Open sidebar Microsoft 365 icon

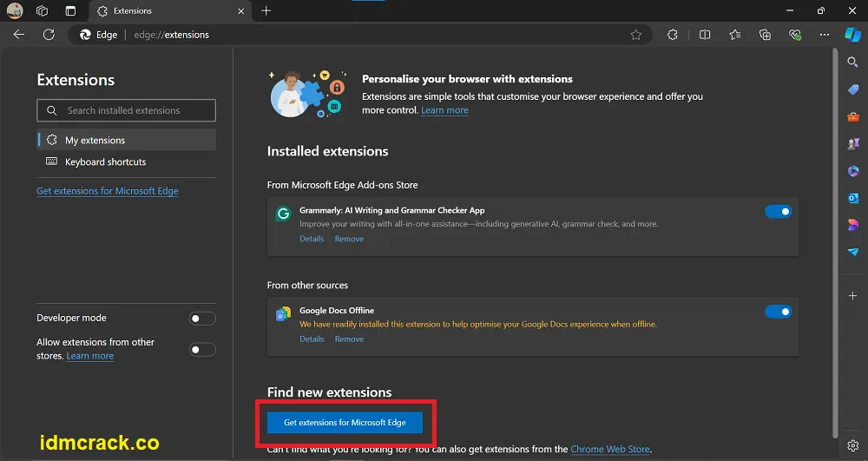pos(853,171)
